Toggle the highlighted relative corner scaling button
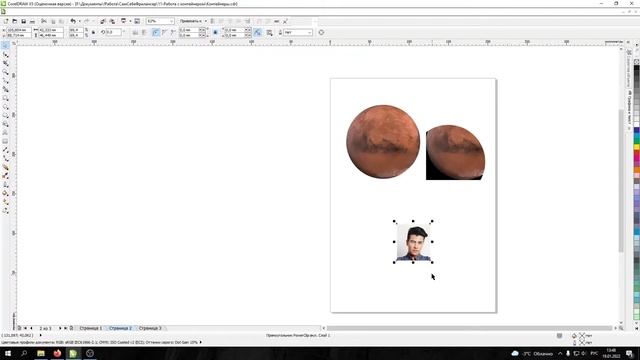The height and width of the screenshot is (360, 640). tap(257, 32)
